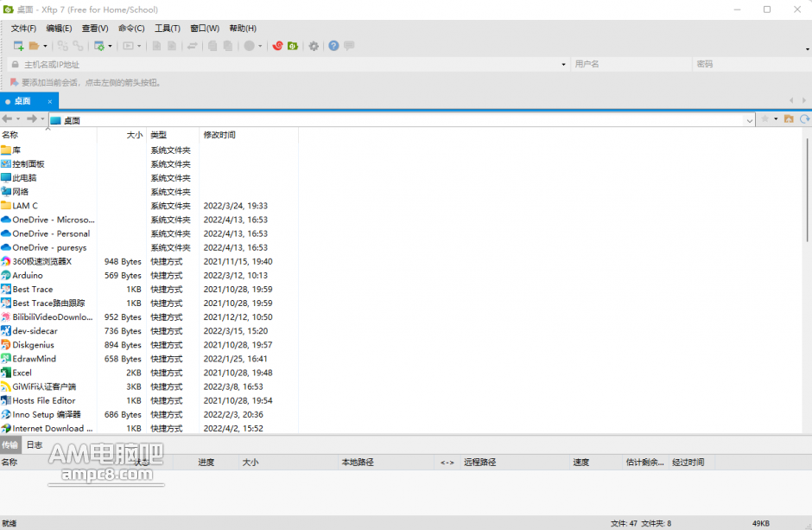Open the Forward history dropdown arrow
The width and height of the screenshot is (812, 530).
[x=42, y=119]
